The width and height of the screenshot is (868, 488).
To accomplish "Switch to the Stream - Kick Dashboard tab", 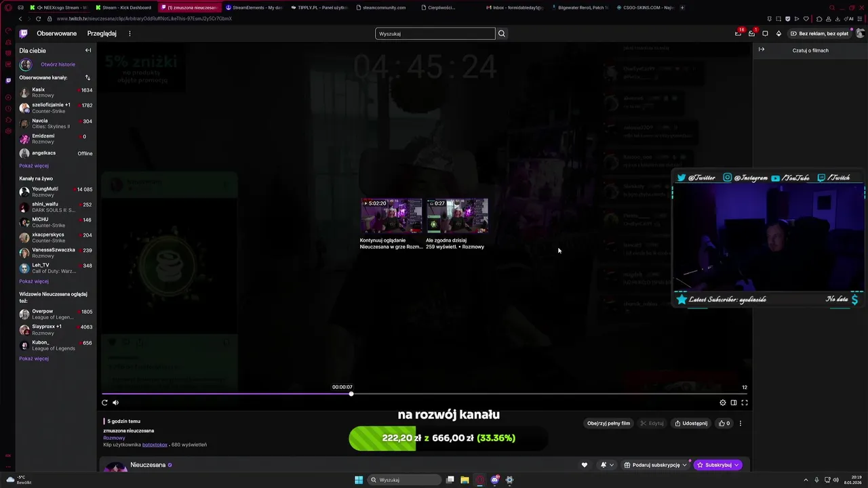I will coord(124,7).
